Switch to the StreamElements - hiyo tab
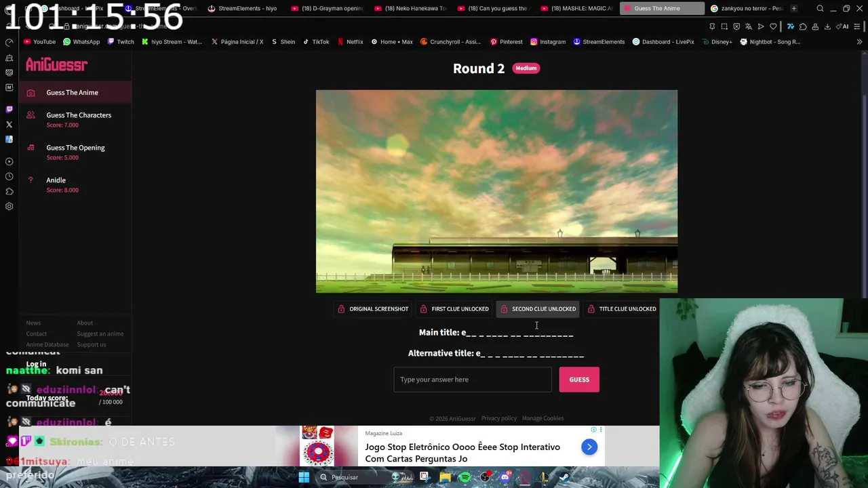The image size is (868, 488). 243,8
